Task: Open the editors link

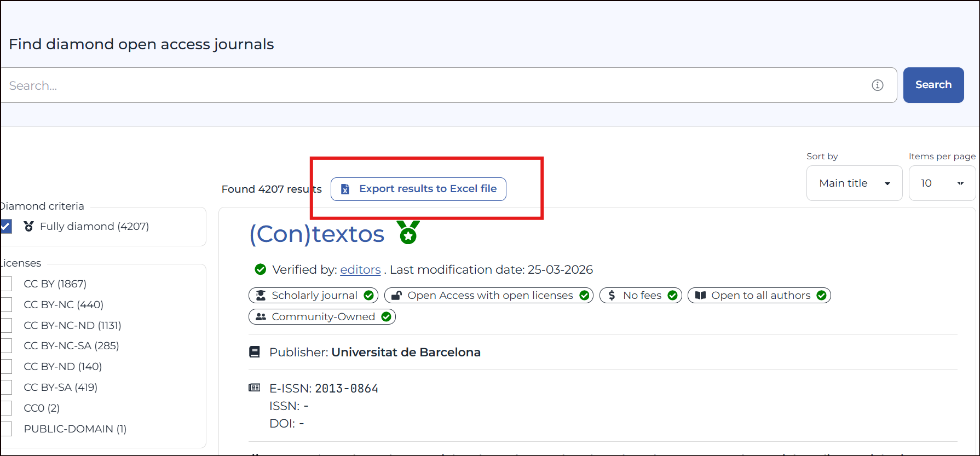Action: pyautogui.click(x=360, y=270)
